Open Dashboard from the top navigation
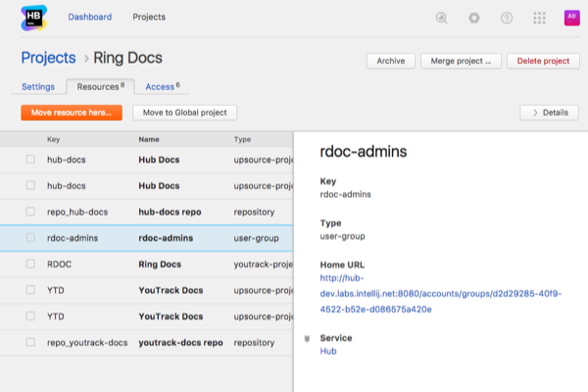This screenshot has width=588, height=392. coord(89,17)
